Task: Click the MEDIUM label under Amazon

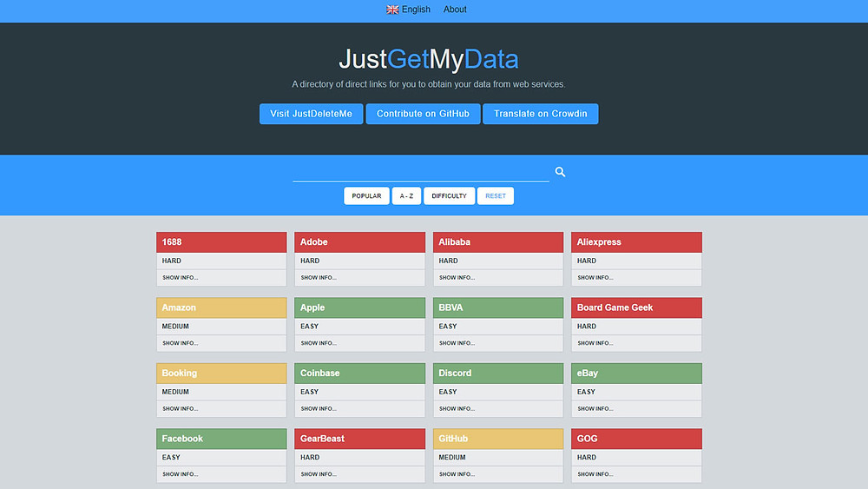Action: click(175, 327)
